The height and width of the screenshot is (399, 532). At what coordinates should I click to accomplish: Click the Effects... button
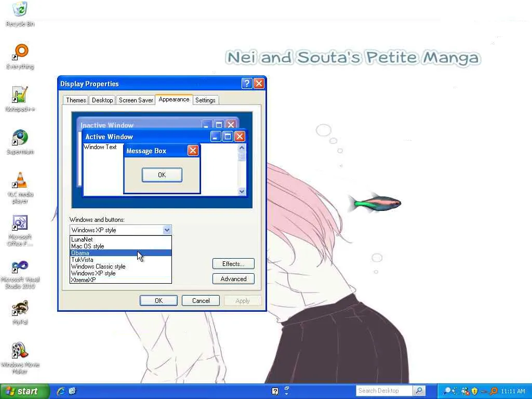233,263
